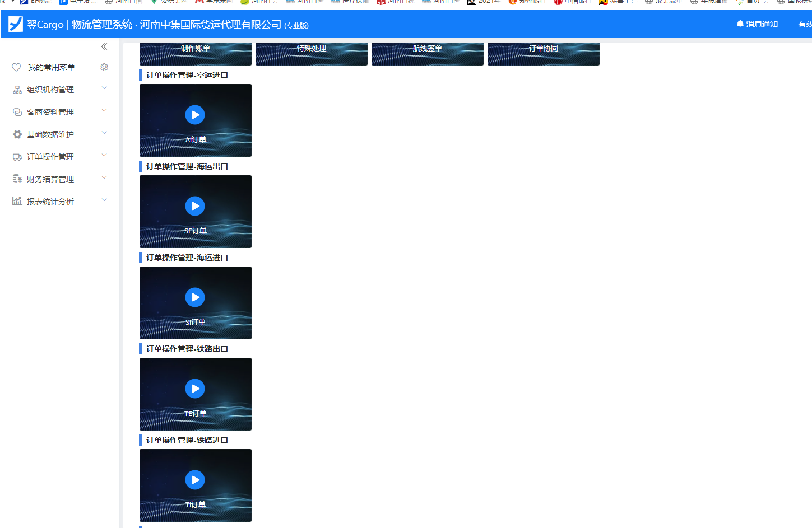Click the 基础数据维护 gear icon
The width and height of the screenshot is (812, 528).
click(17, 134)
